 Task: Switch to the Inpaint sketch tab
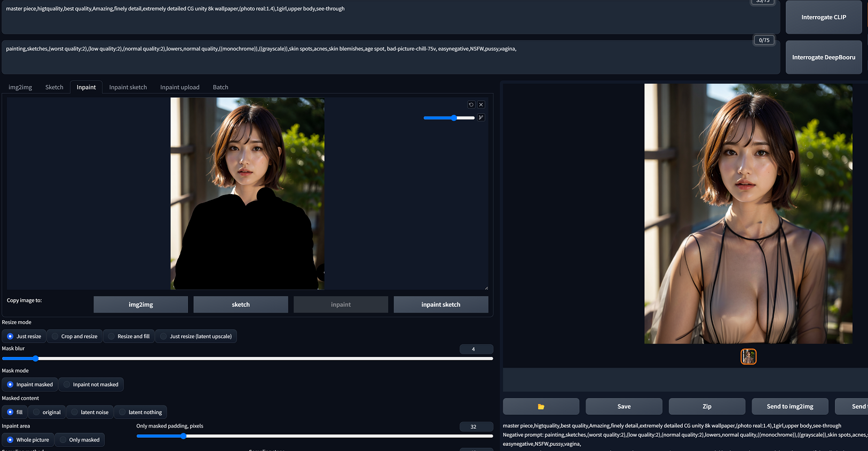(128, 87)
